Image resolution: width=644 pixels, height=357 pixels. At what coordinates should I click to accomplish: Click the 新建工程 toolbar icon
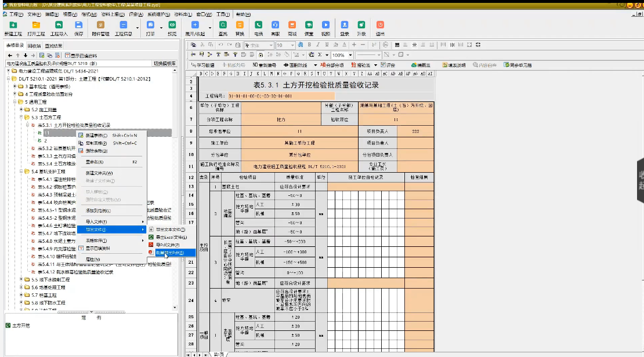click(x=13, y=28)
